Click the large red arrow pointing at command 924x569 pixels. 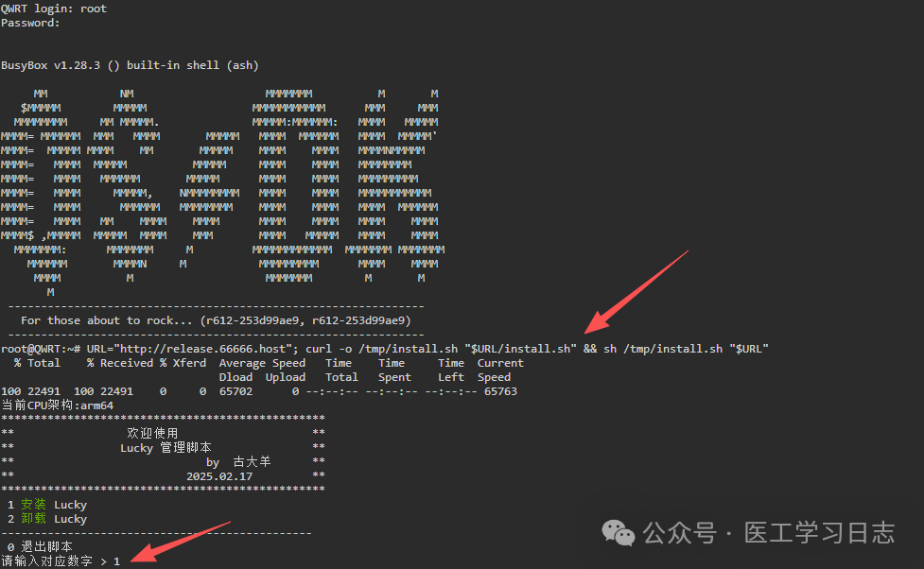636,292
